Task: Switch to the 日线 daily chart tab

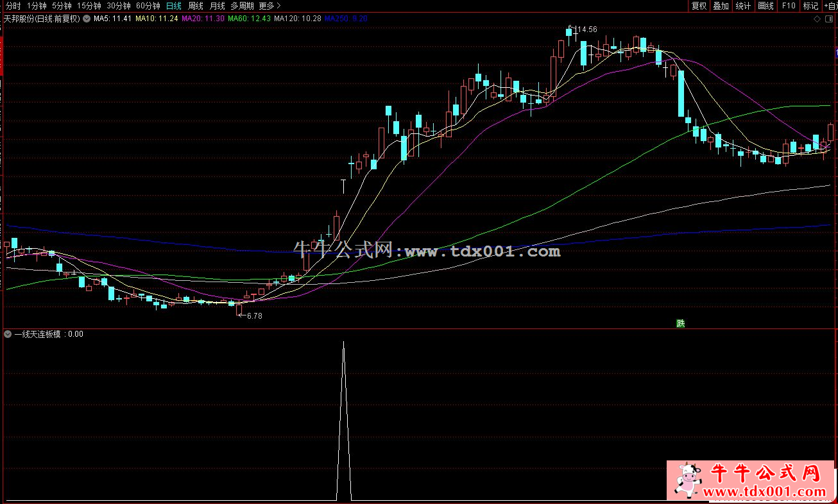Action: [174, 6]
